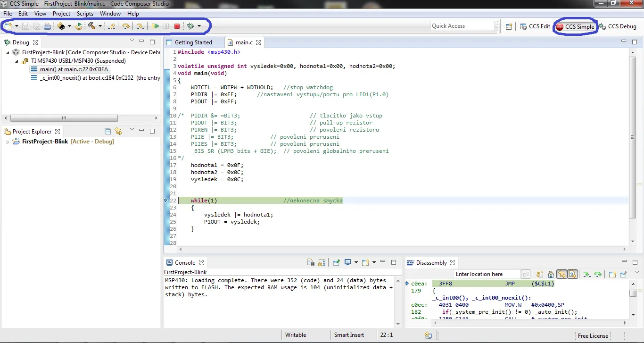Click Collapse All in Project Explorer
644x343 pixels.
click(108, 132)
